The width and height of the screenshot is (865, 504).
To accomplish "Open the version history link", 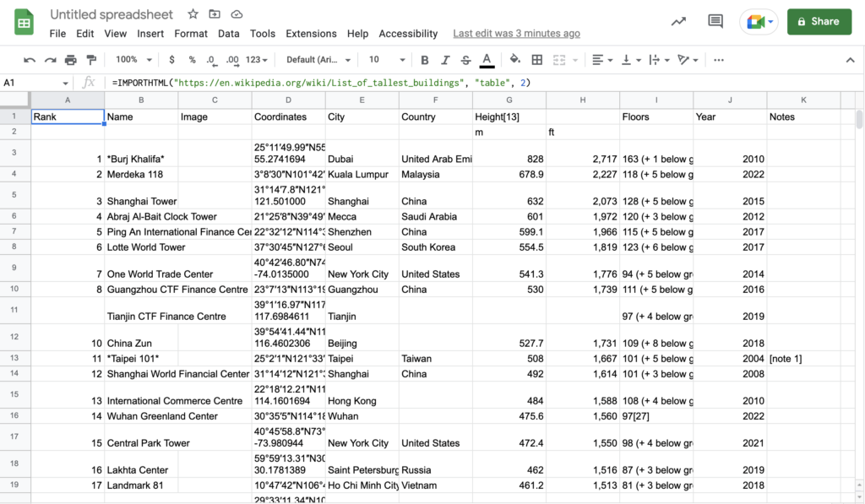I will 516,34.
